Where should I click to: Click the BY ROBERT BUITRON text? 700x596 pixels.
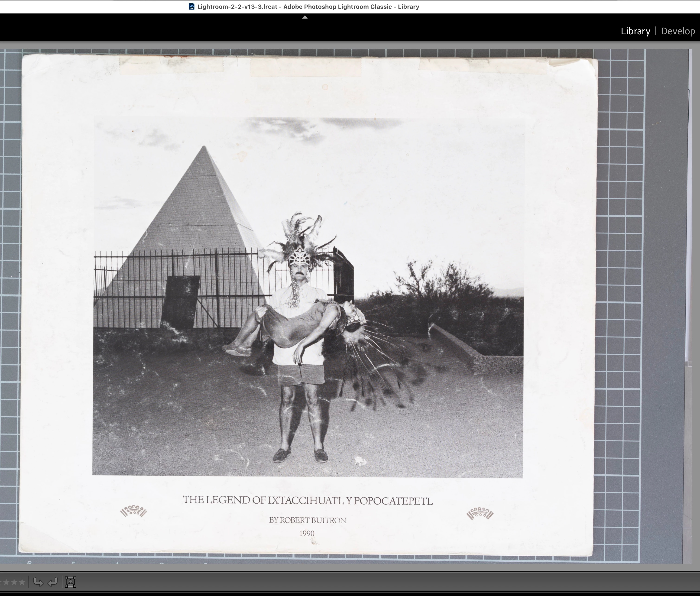[x=308, y=520]
